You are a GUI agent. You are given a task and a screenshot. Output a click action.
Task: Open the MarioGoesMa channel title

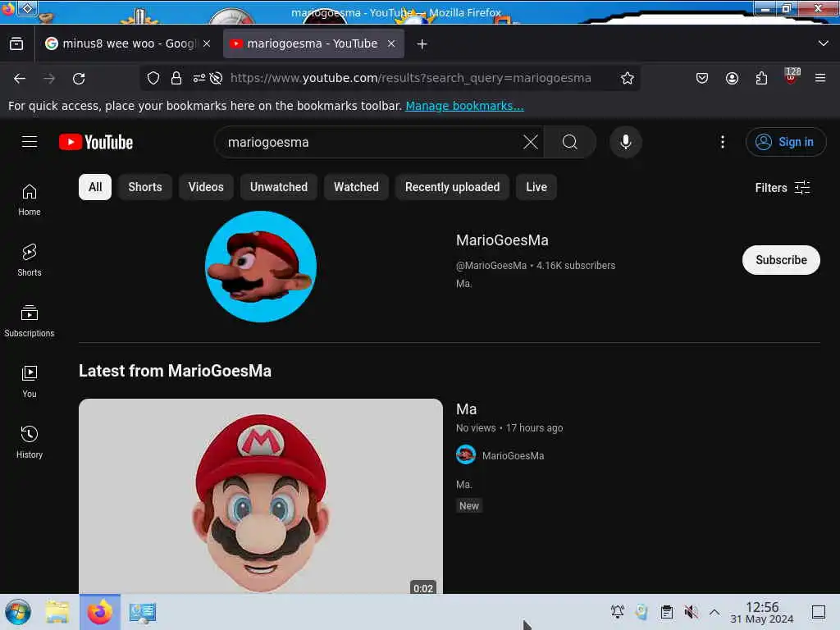tap(502, 240)
